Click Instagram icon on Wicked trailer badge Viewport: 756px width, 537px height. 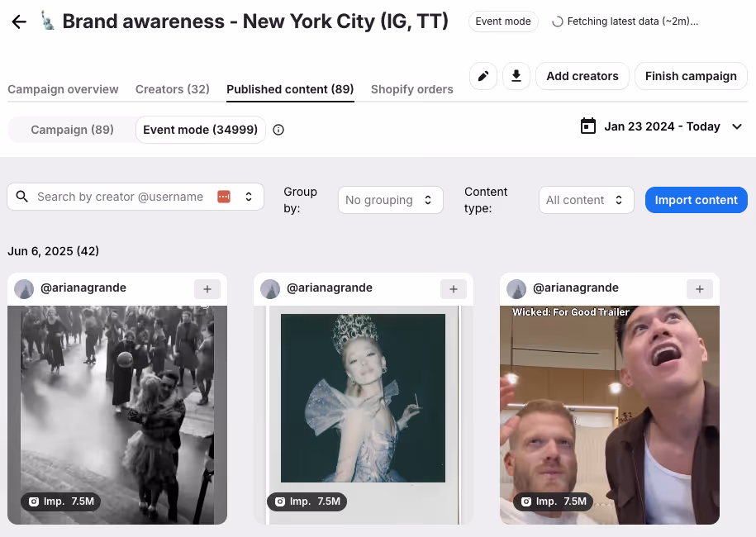tap(526, 501)
